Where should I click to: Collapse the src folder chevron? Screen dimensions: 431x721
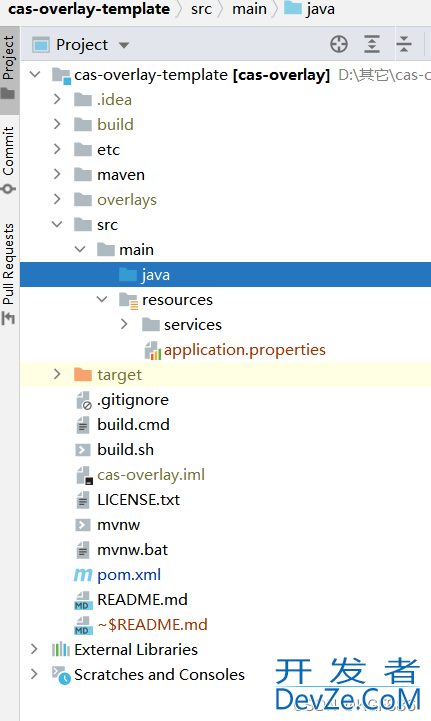pos(57,224)
